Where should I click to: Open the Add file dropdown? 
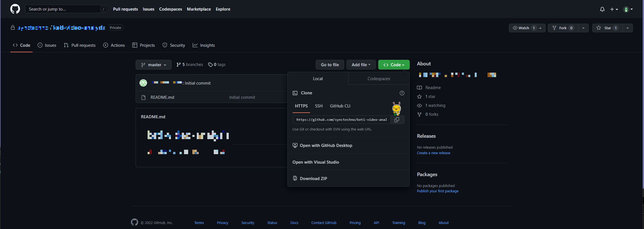(361, 65)
